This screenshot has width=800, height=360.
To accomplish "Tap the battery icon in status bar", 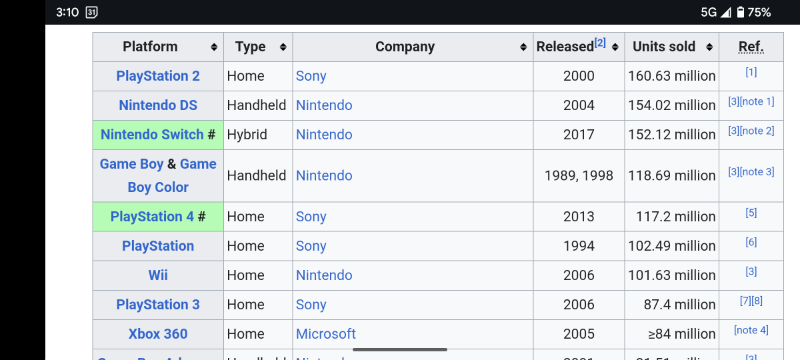I will click(740, 12).
